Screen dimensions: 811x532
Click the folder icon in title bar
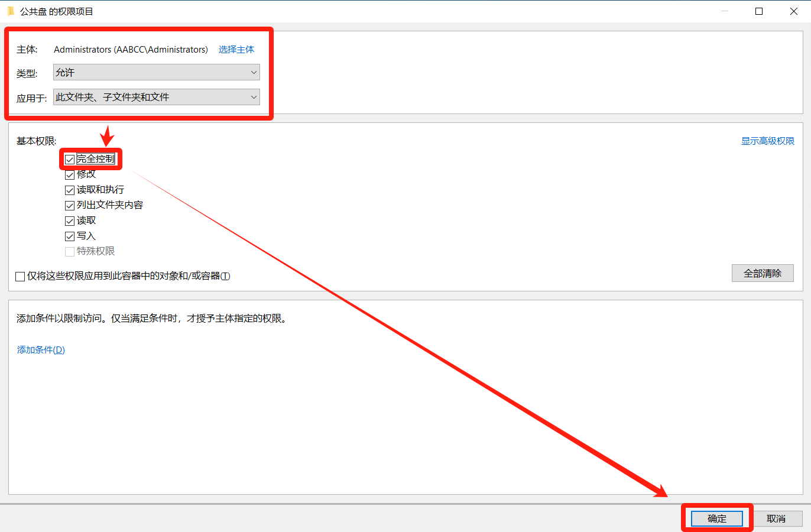11,11
